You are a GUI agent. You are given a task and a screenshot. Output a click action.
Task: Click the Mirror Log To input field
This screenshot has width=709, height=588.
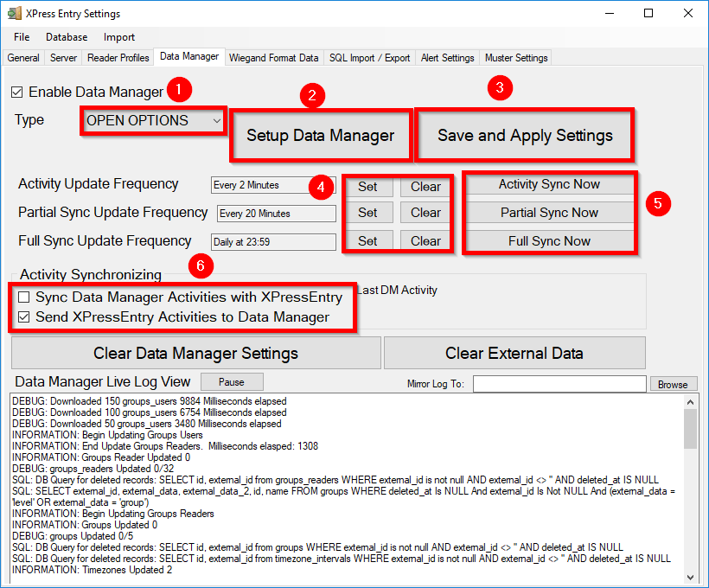pyautogui.click(x=559, y=384)
